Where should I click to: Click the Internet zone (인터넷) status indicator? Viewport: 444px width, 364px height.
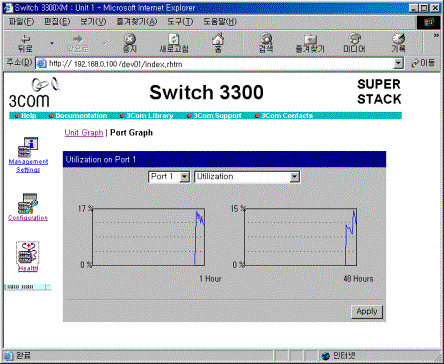[x=338, y=356]
